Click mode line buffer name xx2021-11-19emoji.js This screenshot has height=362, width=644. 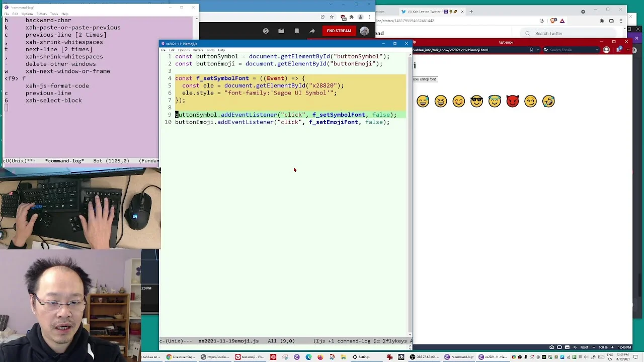point(228,341)
